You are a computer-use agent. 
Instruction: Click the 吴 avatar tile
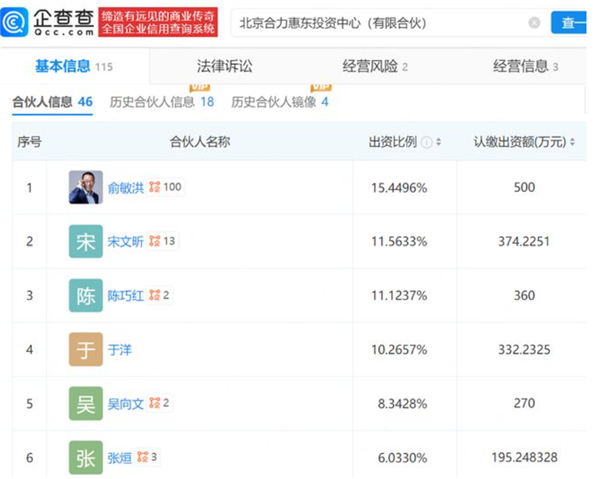tap(86, 403)
